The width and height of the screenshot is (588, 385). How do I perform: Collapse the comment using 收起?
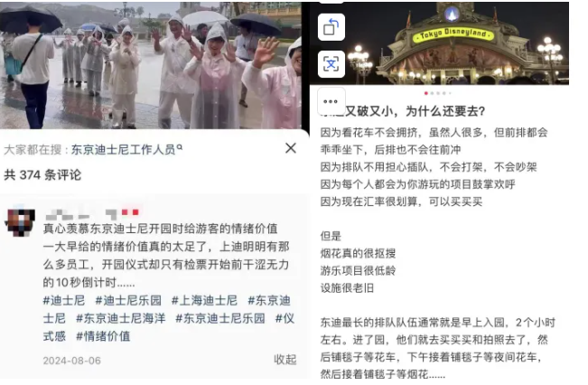click(285, 359)
